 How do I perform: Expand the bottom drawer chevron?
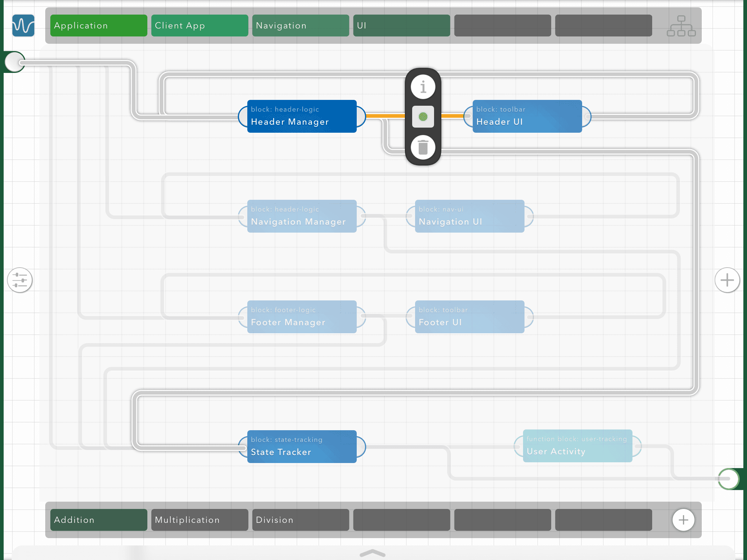[x=372, y=553]
